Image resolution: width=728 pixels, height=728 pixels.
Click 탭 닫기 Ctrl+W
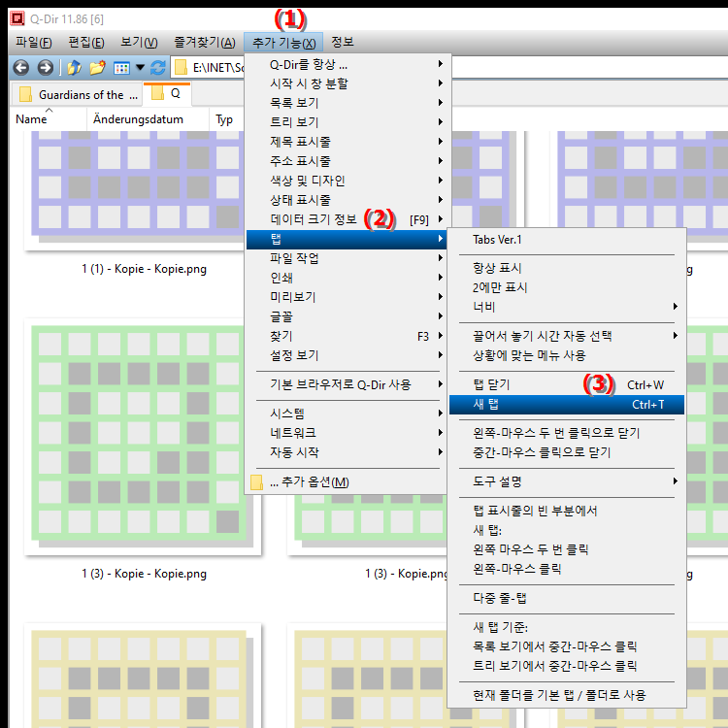click(x=567, y=385)
